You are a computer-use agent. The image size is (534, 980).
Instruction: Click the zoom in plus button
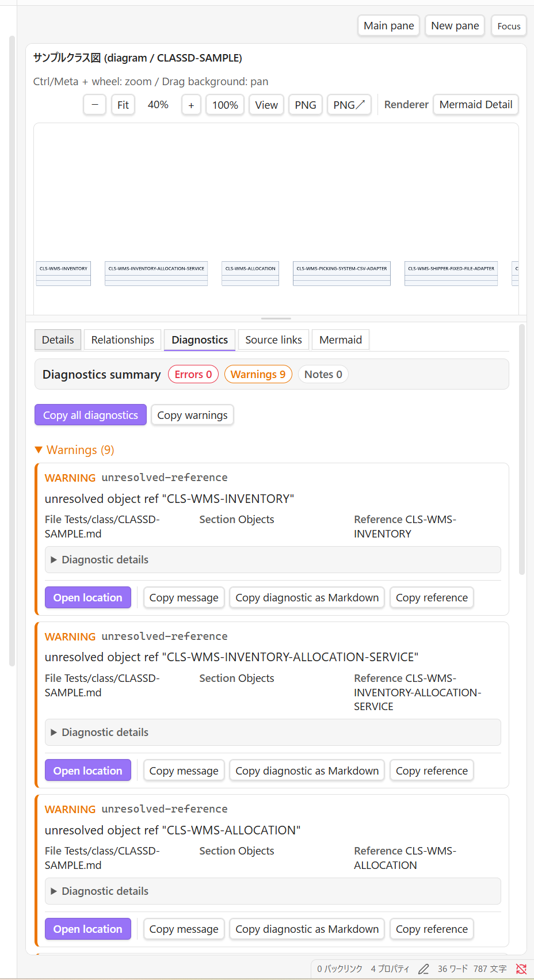click(191, 105)
